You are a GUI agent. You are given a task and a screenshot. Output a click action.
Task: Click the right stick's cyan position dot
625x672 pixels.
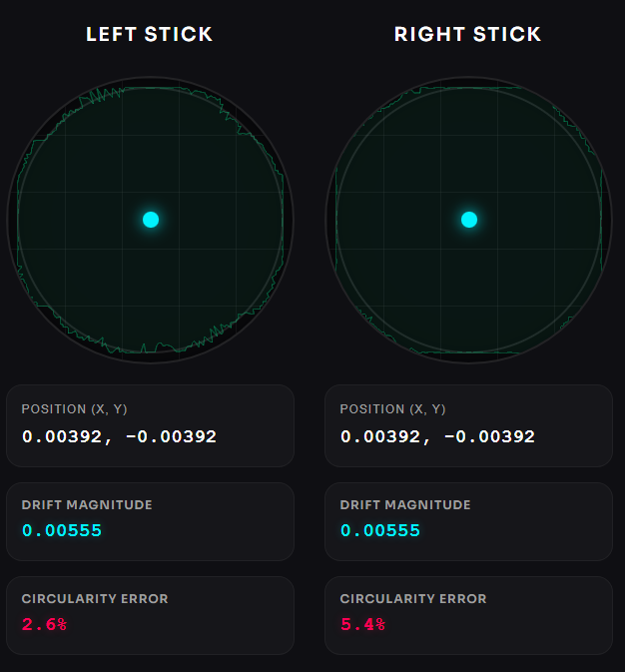click(469, 220)
